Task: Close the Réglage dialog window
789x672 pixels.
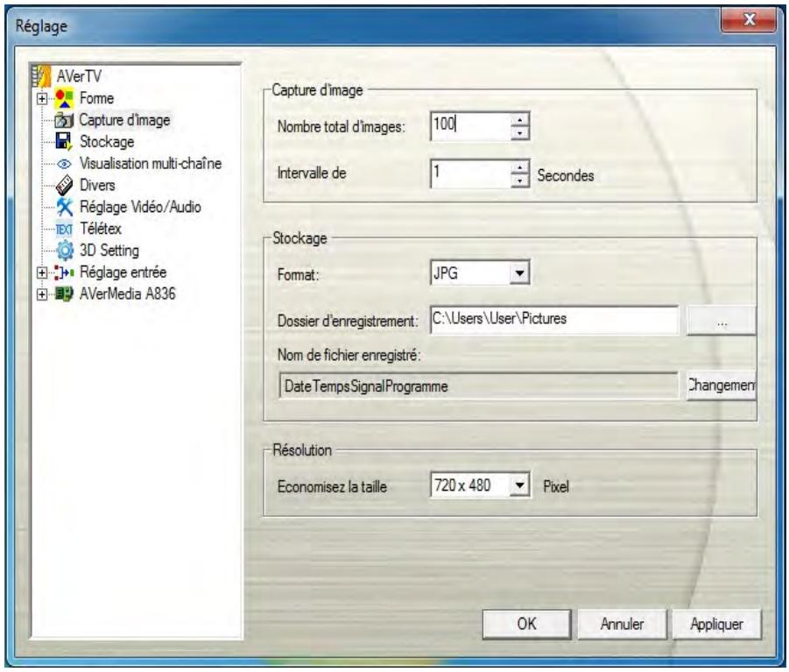Action: tap(749, 20)
